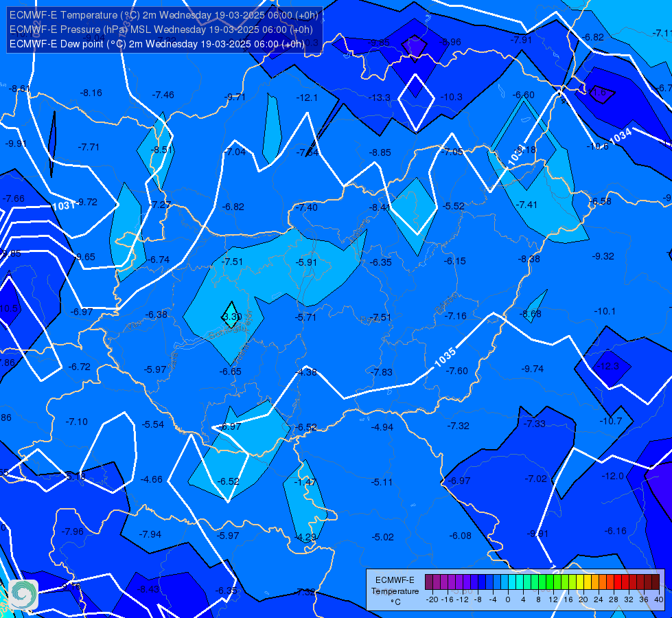Image resolution: width=672 pixels, height=618 pixels.
Task: Click the maroon legend swatch left of -20
Action: [429, 582]
